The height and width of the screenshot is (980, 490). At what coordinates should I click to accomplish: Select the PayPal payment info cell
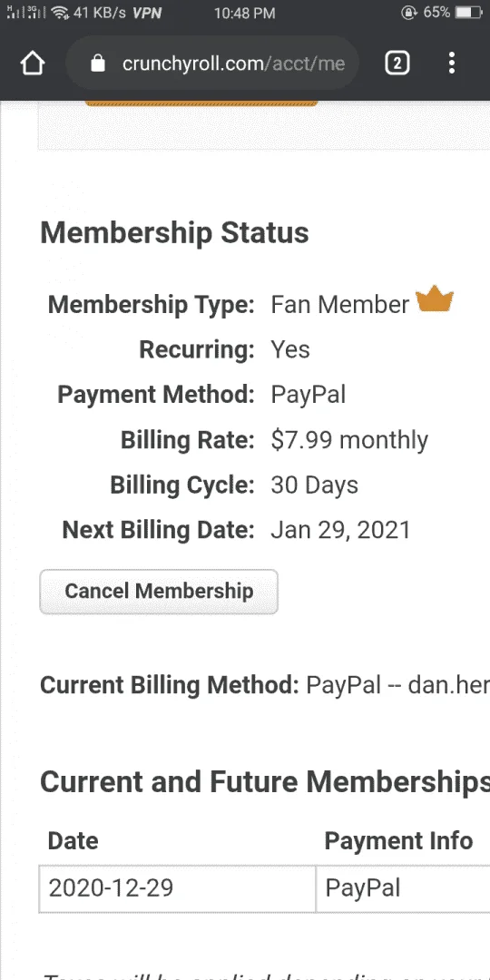pos(403,888)
